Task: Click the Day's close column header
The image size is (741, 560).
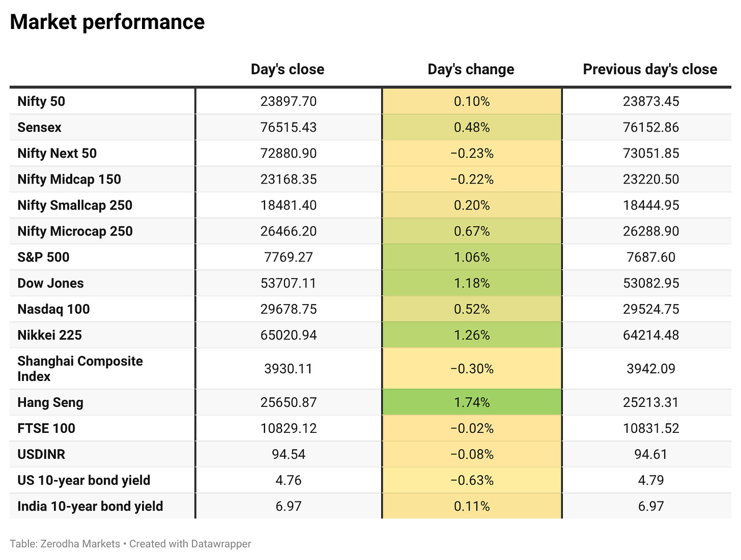Action: point(288,69)
